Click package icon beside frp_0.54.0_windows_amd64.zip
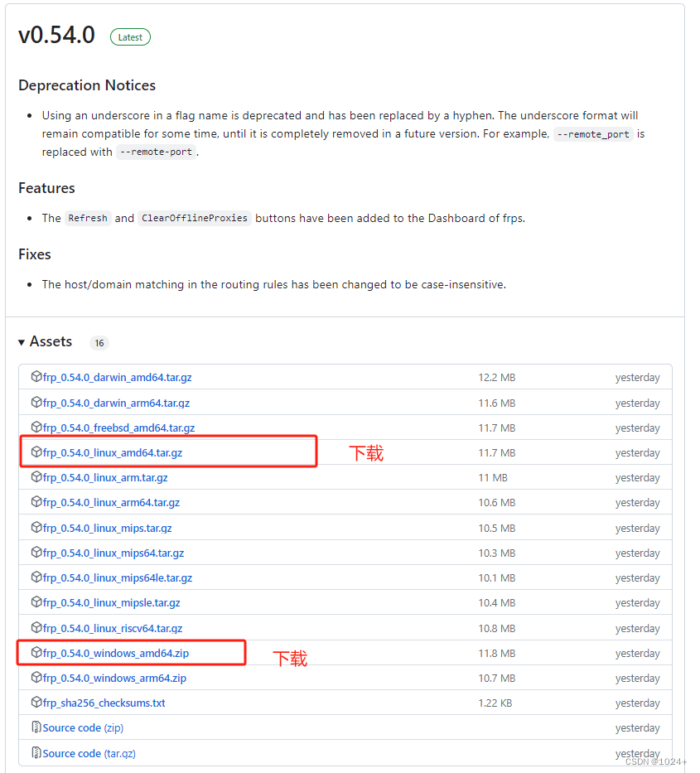700x773 pixels. tap(36, 653)
